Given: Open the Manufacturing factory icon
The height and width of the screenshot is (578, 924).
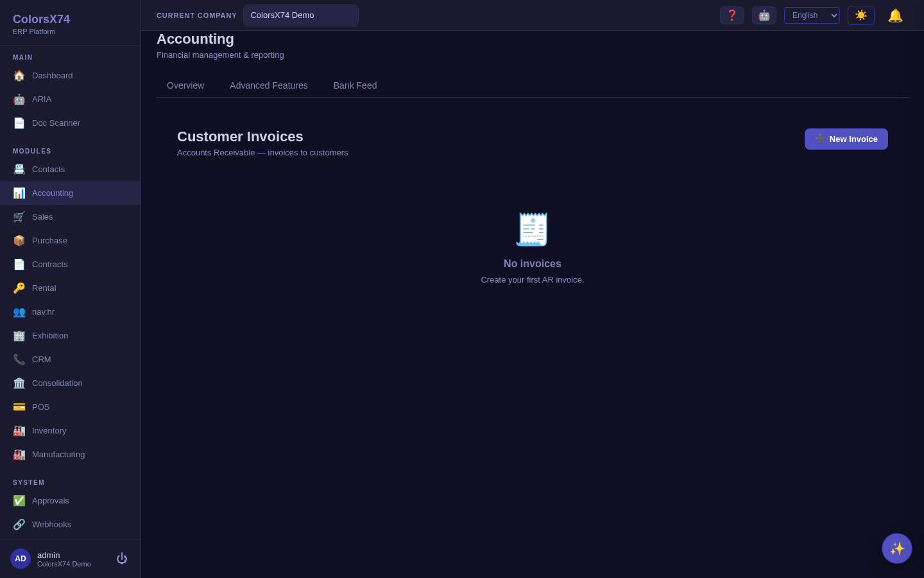Looking at the screenshot, I should pos(19,455).
